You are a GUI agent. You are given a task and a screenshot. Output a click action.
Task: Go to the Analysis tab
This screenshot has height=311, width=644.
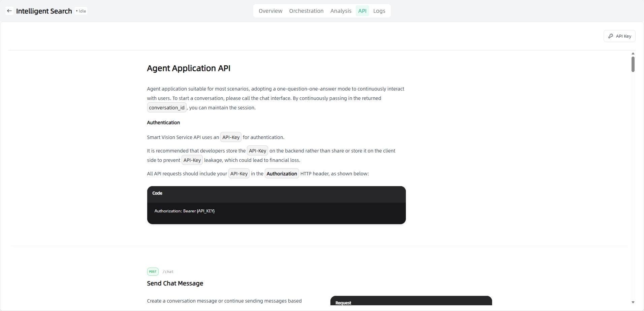coord(341,11)
